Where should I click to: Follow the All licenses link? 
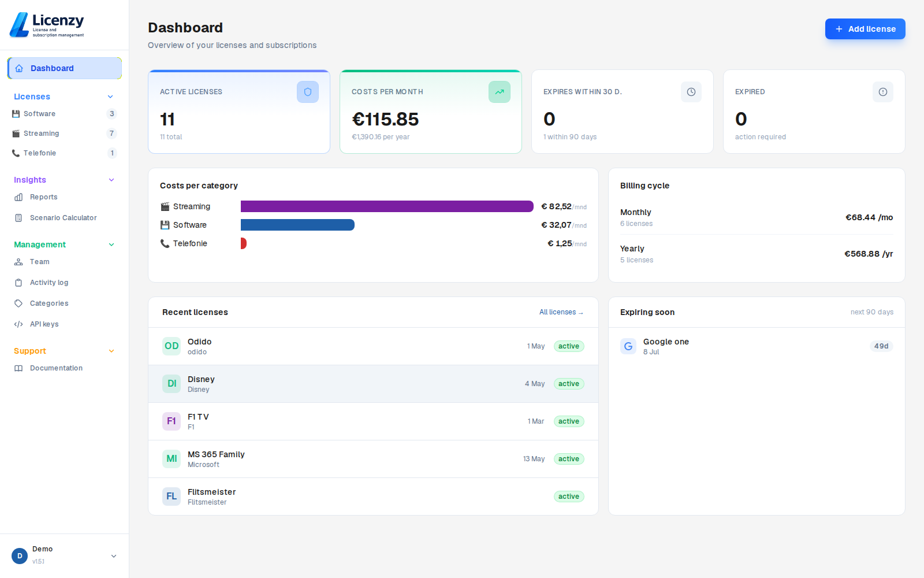(561, 312)
